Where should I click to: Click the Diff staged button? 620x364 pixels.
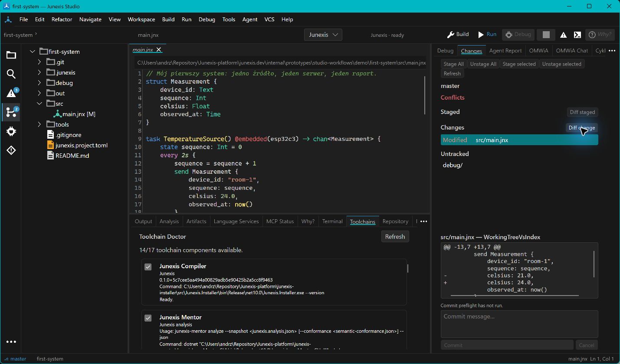coord(582,112)
